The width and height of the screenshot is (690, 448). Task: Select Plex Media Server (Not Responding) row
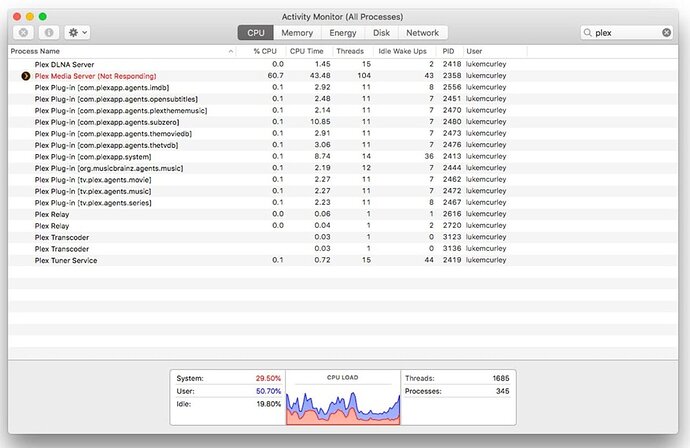[342, 76]
